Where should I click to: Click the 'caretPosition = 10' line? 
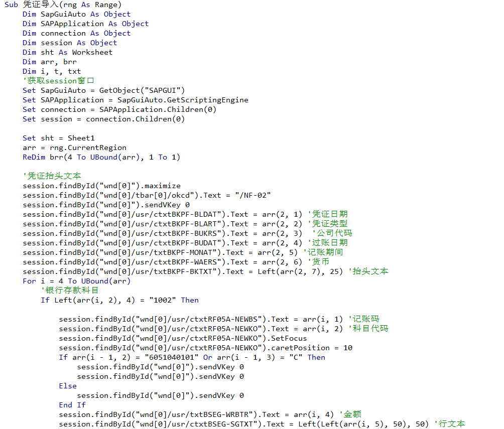(x=205, y=348)
